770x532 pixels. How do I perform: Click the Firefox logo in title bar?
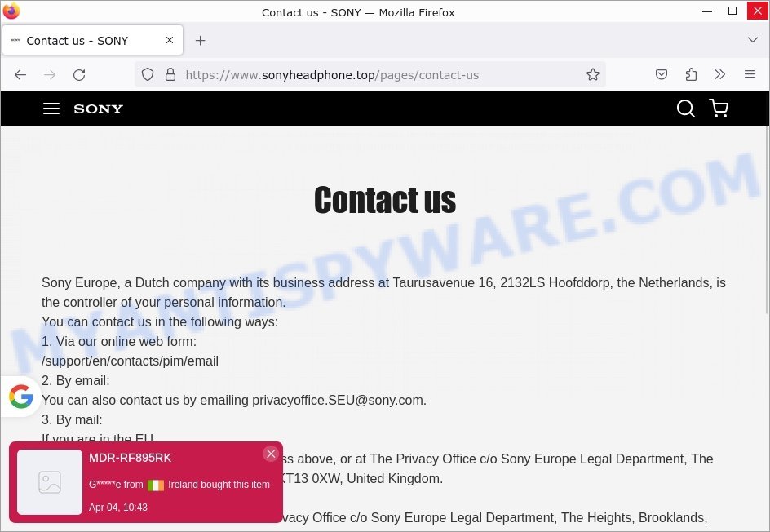coord(11,11)
